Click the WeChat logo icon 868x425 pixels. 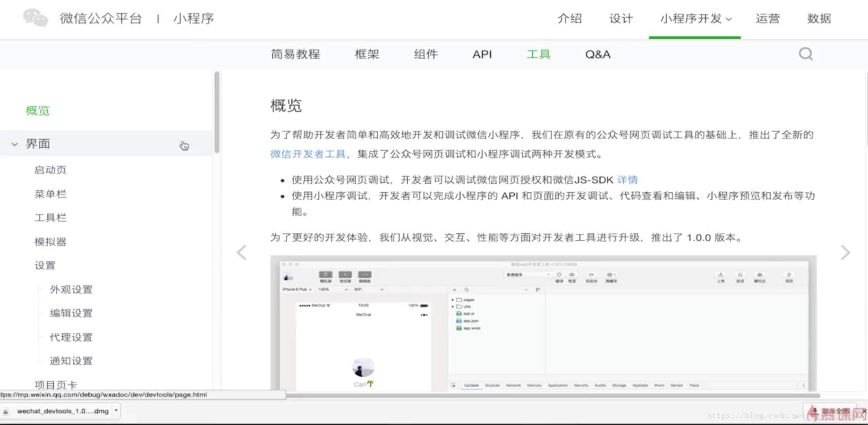point(35,18)
